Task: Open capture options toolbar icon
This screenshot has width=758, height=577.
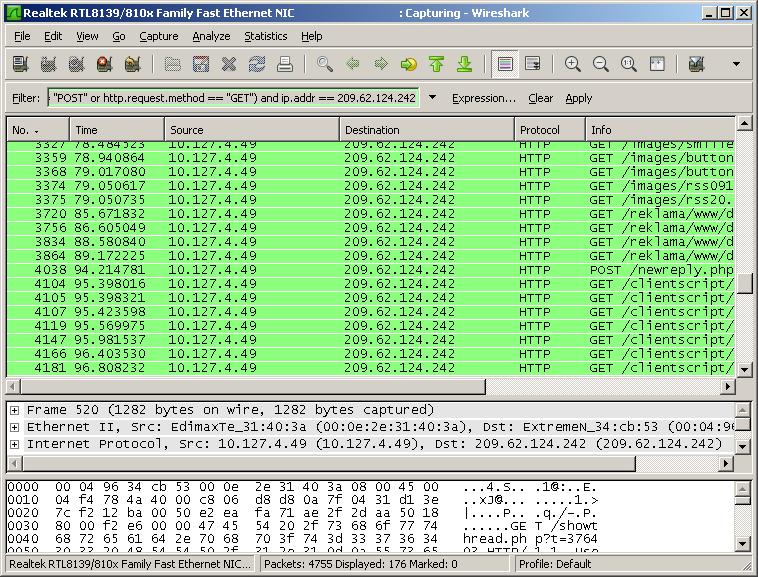Action: click(x=48, y=64)
